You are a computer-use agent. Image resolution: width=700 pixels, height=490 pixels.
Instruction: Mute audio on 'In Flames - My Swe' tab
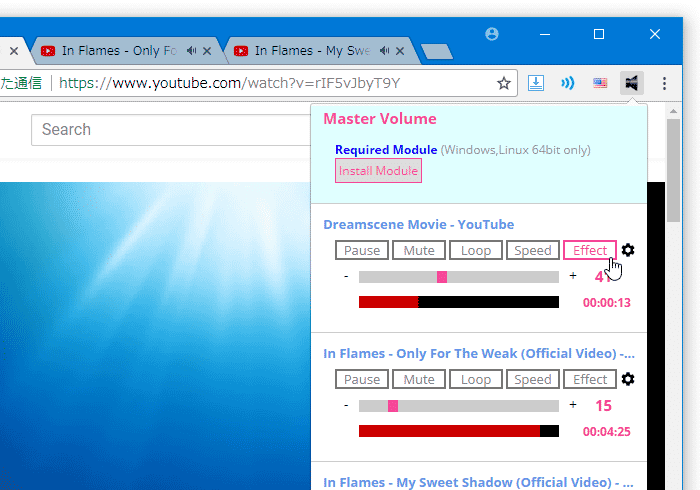pos(384,51)
